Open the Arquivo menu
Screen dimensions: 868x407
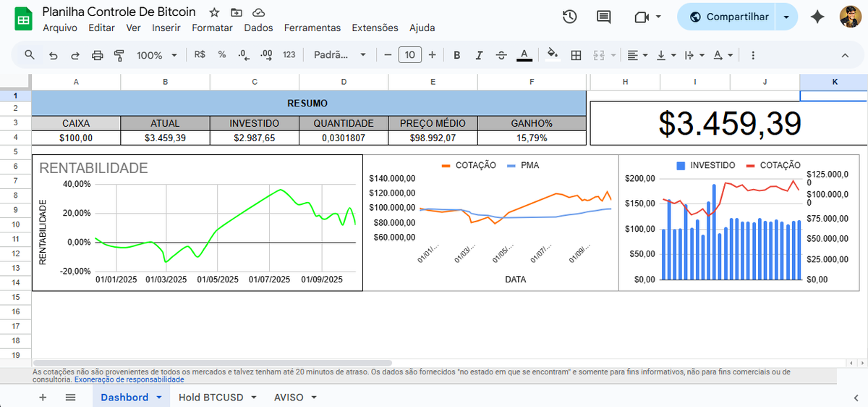pyautogui.click(x=60, y=28)
